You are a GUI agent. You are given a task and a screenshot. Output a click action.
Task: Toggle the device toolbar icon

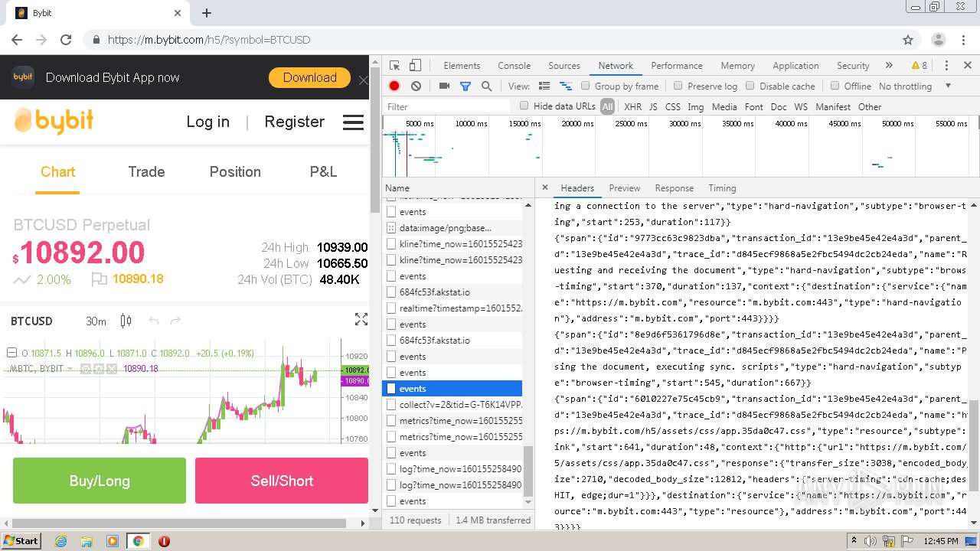(415, 66)
